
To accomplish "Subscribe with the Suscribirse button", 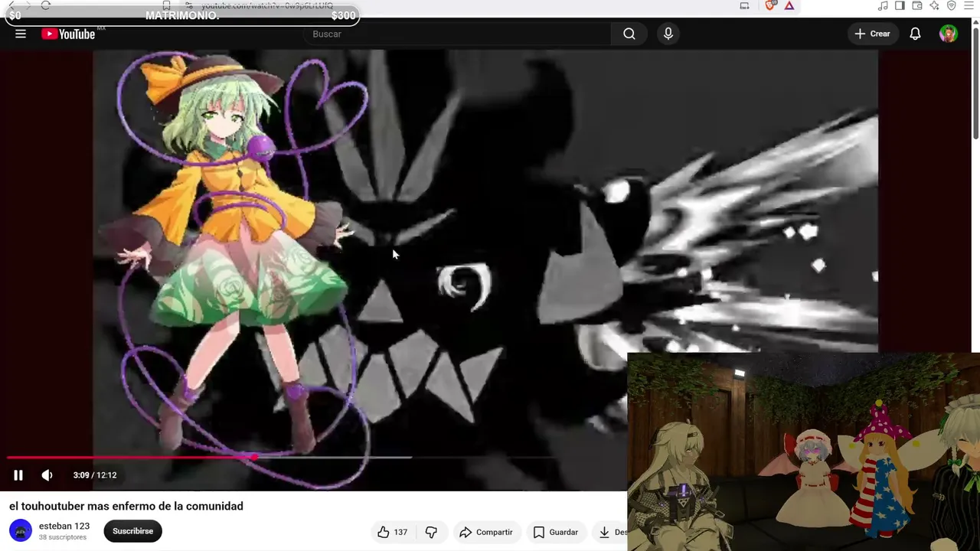I will tap(132, 531).
